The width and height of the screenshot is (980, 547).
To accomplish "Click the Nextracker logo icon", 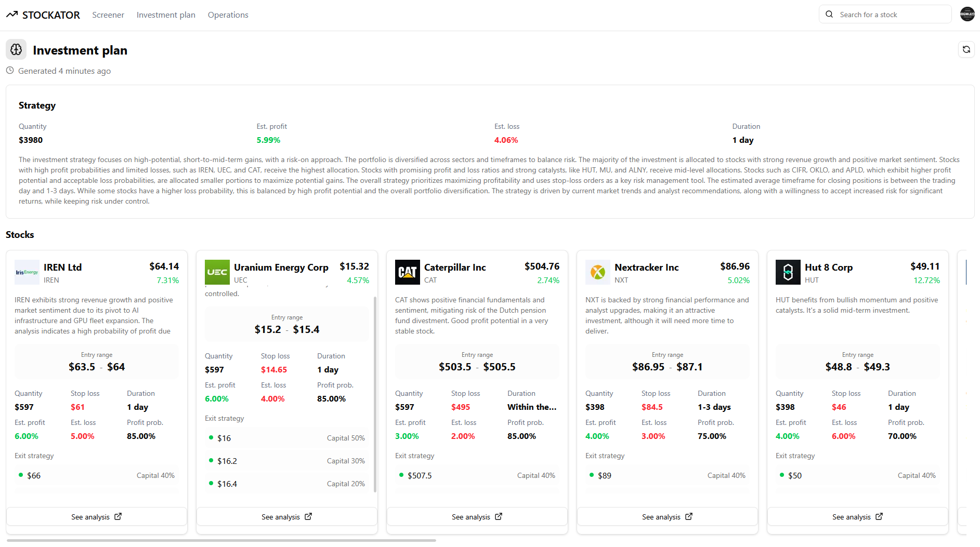I will 597,272.
